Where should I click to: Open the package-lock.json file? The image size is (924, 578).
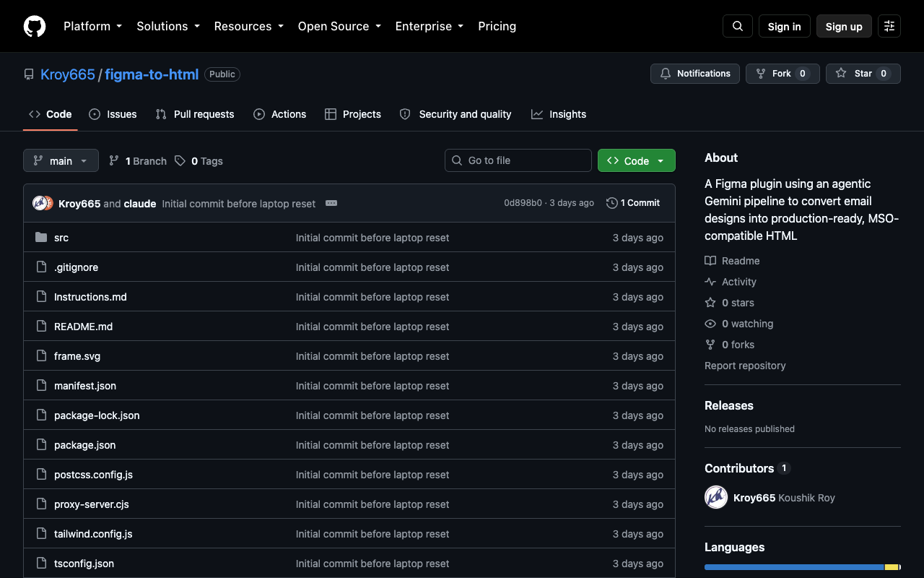pyautogui.click(x=97, y=415)
